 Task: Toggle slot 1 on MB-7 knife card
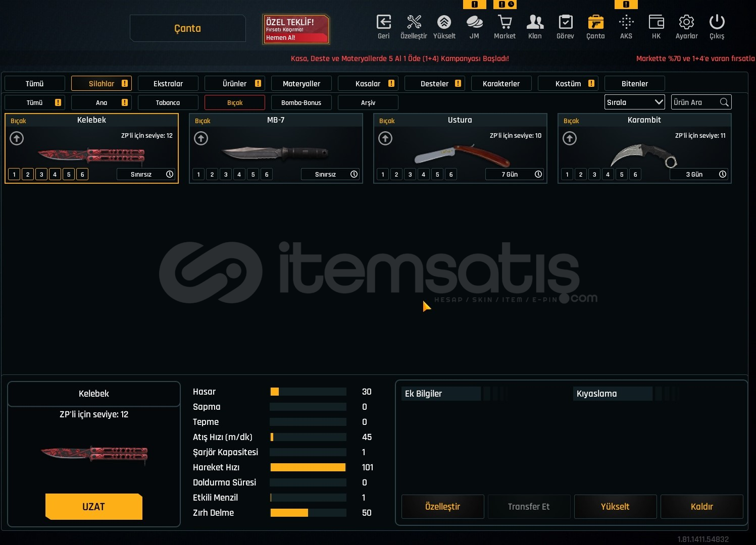[198, 175]
